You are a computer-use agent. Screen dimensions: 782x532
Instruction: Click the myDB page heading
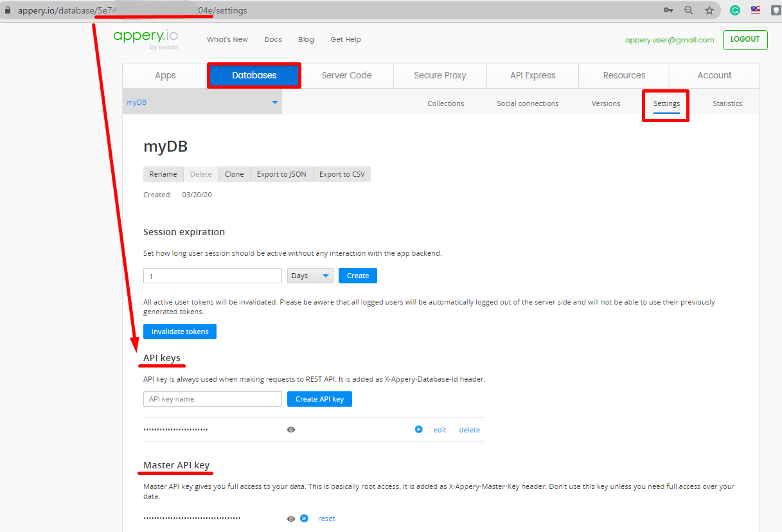[x=165, y=146]
